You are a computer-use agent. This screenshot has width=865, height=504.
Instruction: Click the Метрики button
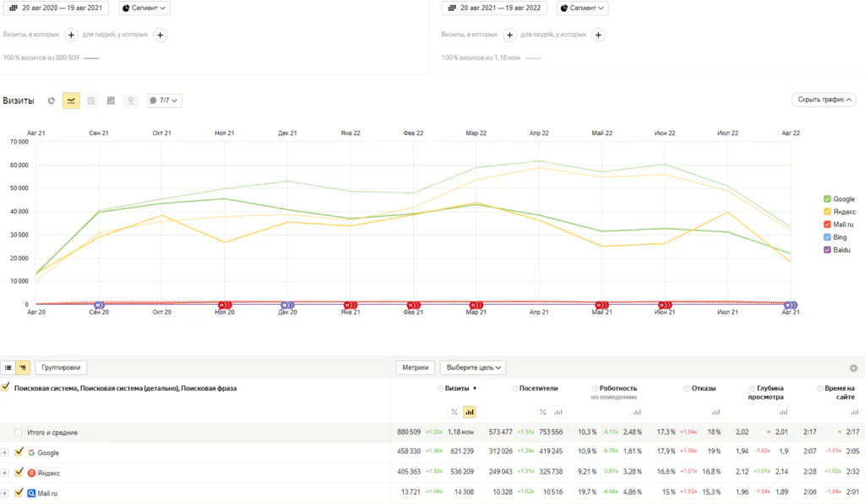pos(416,368)
